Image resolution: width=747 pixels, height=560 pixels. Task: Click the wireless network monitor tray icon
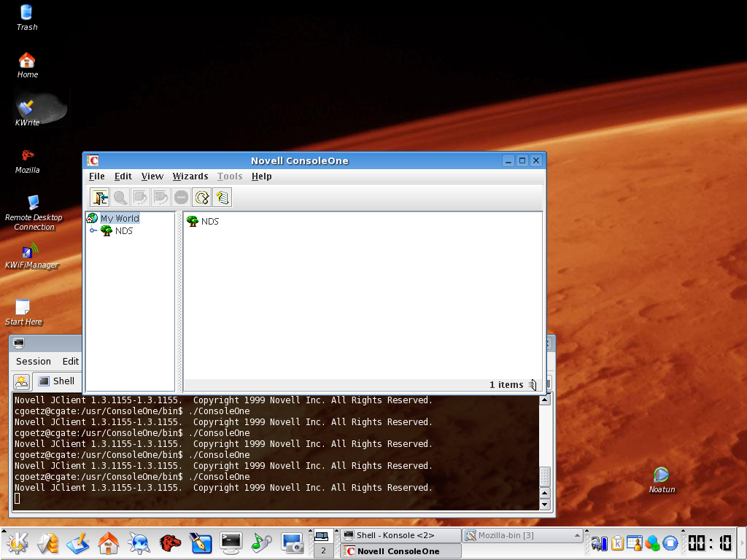tap(600, 543)
